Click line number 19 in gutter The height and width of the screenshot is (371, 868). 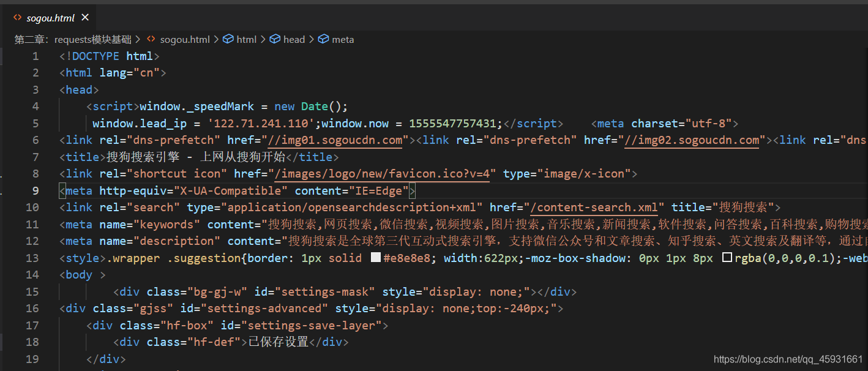32,359
